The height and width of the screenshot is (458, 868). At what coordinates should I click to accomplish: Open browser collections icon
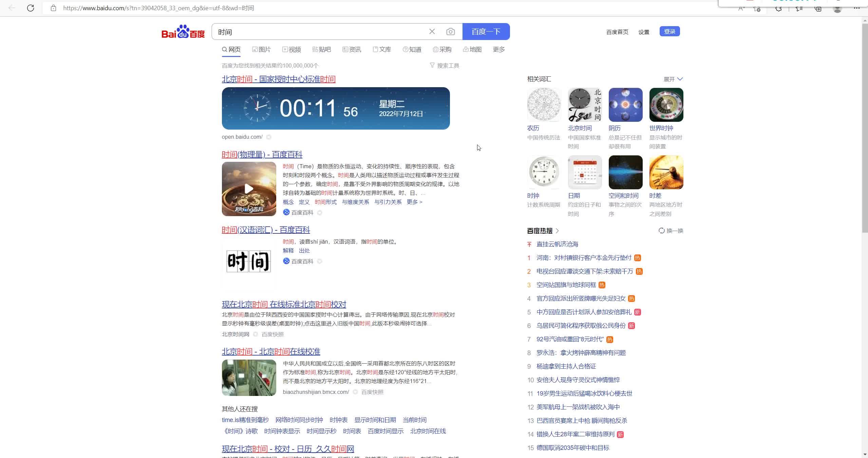pos(818,8)
